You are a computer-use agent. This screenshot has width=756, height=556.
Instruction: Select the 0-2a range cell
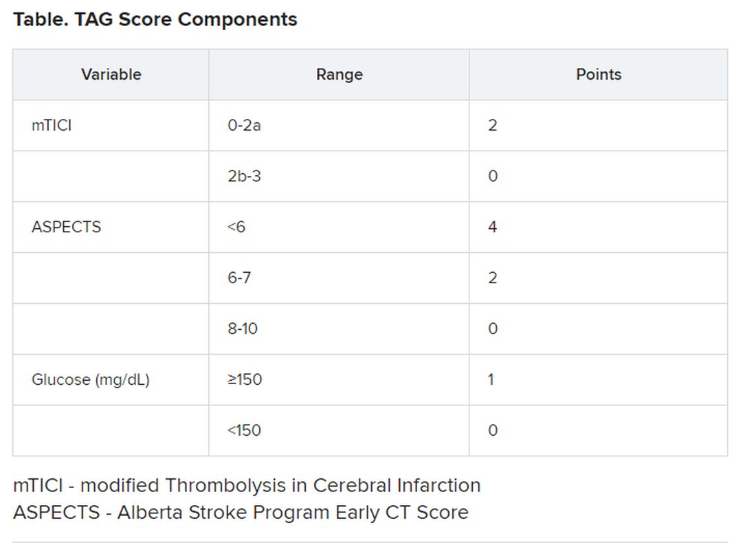click(245, 125)
